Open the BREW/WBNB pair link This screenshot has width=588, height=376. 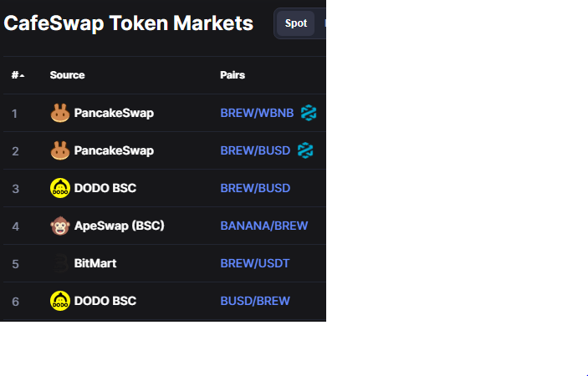tap(257, 113)
